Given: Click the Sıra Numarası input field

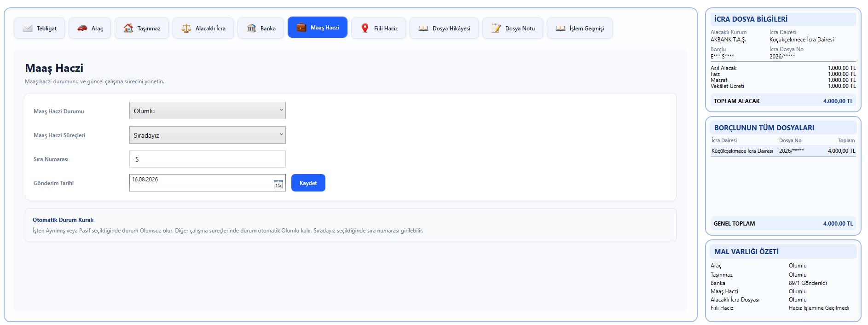Looking at the screenshot, I should click(x=208, y=159).
